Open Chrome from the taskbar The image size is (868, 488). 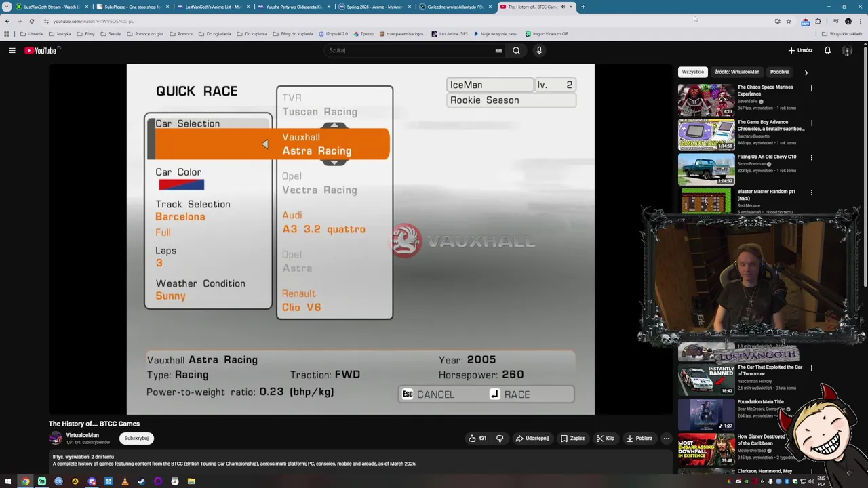pos(25,481)
